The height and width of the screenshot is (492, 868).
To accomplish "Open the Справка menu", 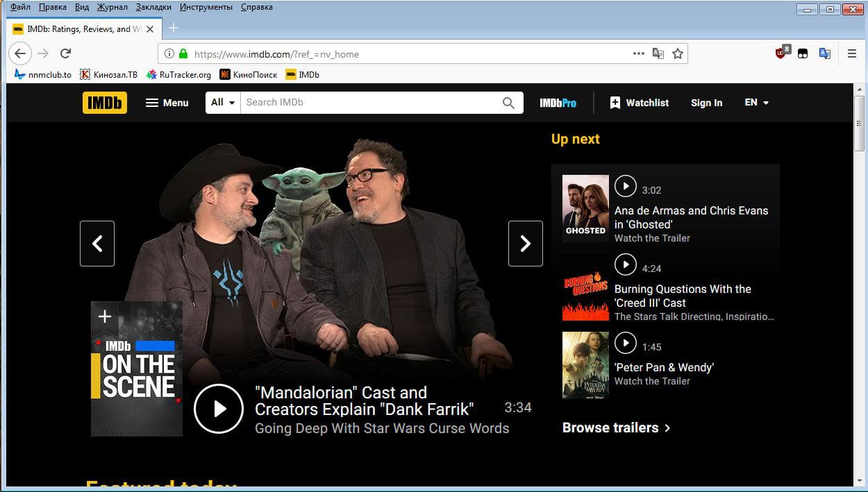I will [x=256, y=7].
